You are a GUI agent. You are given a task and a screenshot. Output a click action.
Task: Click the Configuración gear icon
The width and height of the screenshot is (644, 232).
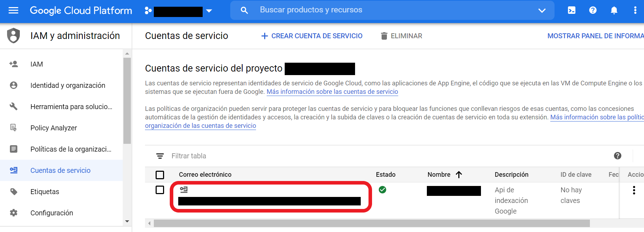[x=13, y=213]
